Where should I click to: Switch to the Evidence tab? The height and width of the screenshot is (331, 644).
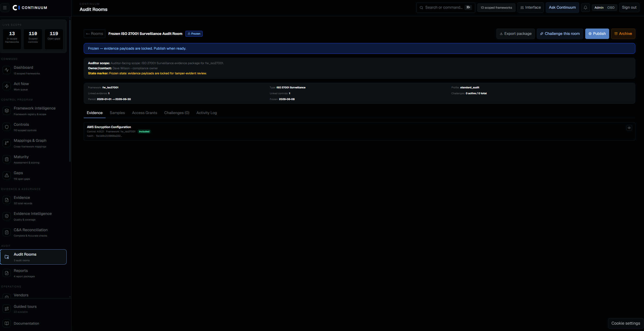click(x=95, y=113)
